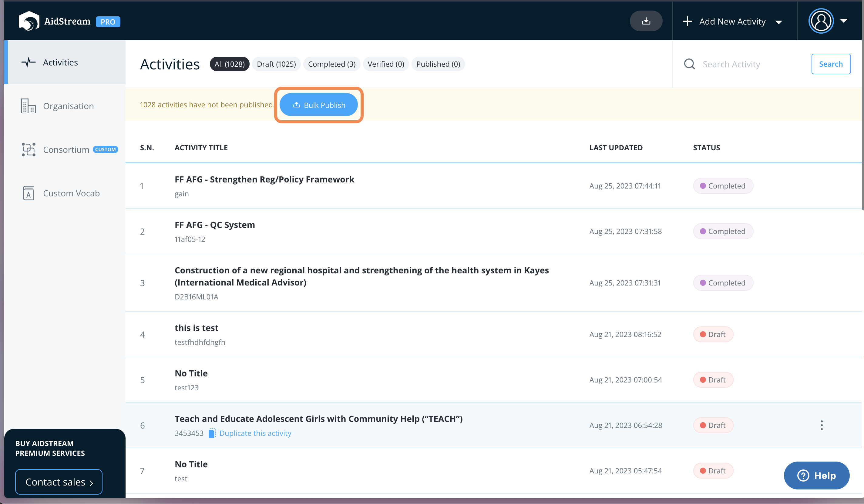The height and width of the screenshot is (504, 864).
Task: Open Teach and Educate Adolescent Girls activity
Action: pyautogui.click(x=318, y=419)
